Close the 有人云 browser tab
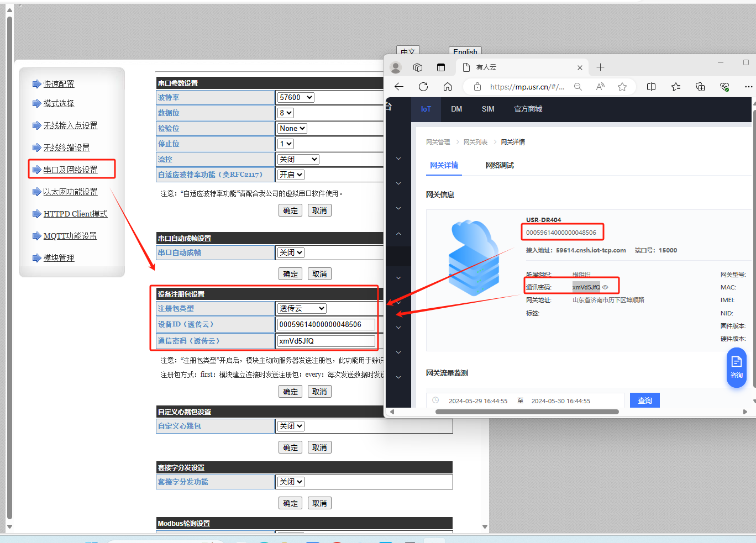The image size is (756, 543). coord(580,67)
